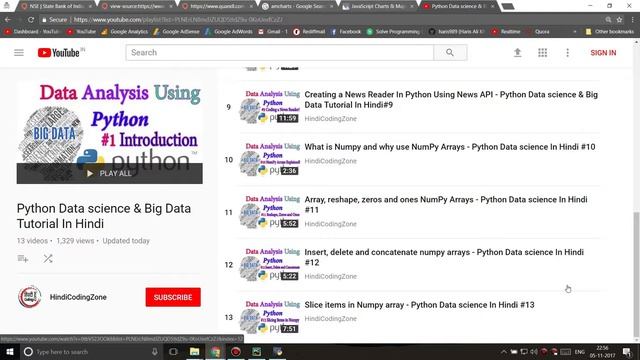
Task: Select the Python Data science tab
Action: click(458, 6)
